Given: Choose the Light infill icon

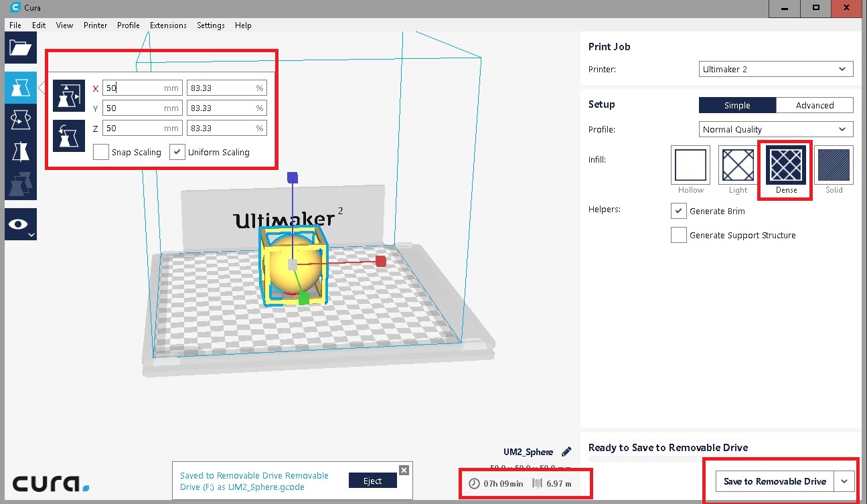Looking at the screenshot, I should click(x=738, y=165).
